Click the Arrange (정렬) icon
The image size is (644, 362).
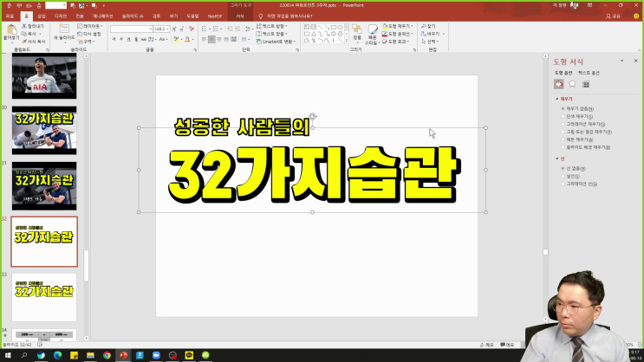pos(357,29)
